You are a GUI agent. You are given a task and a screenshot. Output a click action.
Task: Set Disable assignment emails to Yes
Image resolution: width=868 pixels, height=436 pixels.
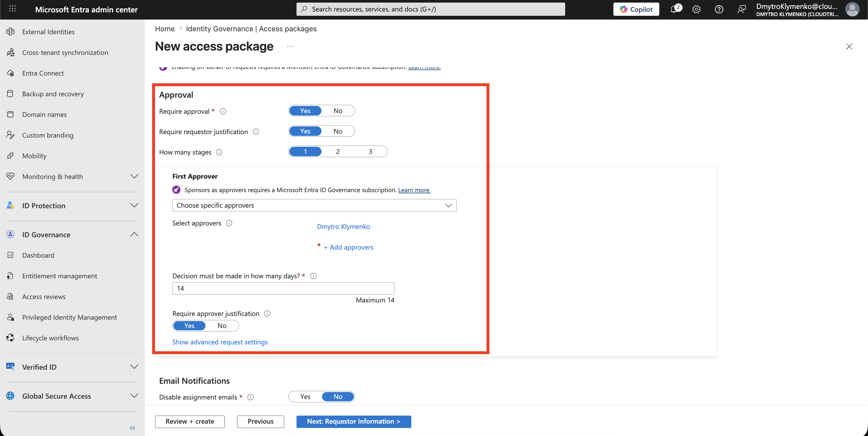305,397
